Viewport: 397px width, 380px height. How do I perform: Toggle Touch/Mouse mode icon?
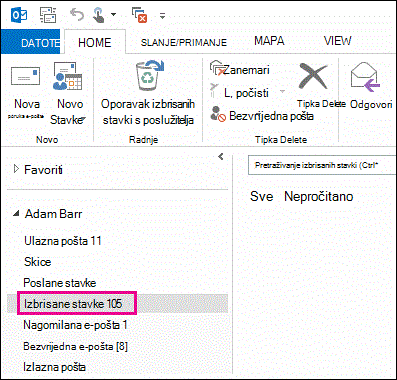(x=99, y=15)
